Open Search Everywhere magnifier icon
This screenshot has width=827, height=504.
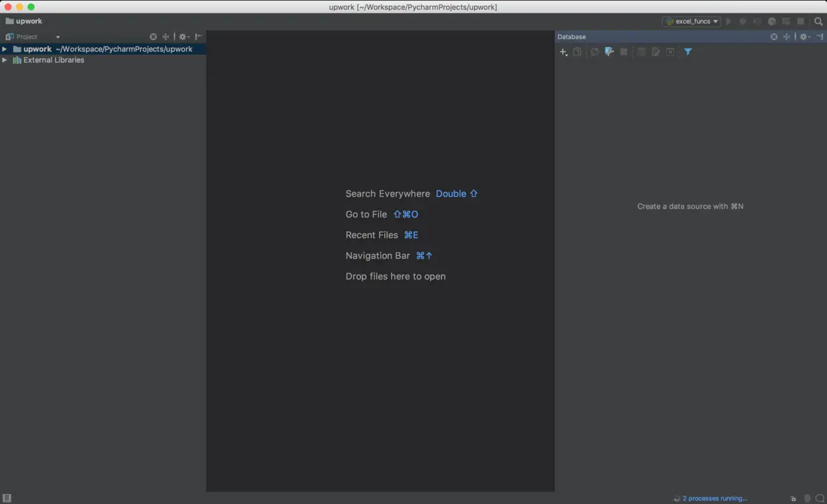(x=818, y=21)
